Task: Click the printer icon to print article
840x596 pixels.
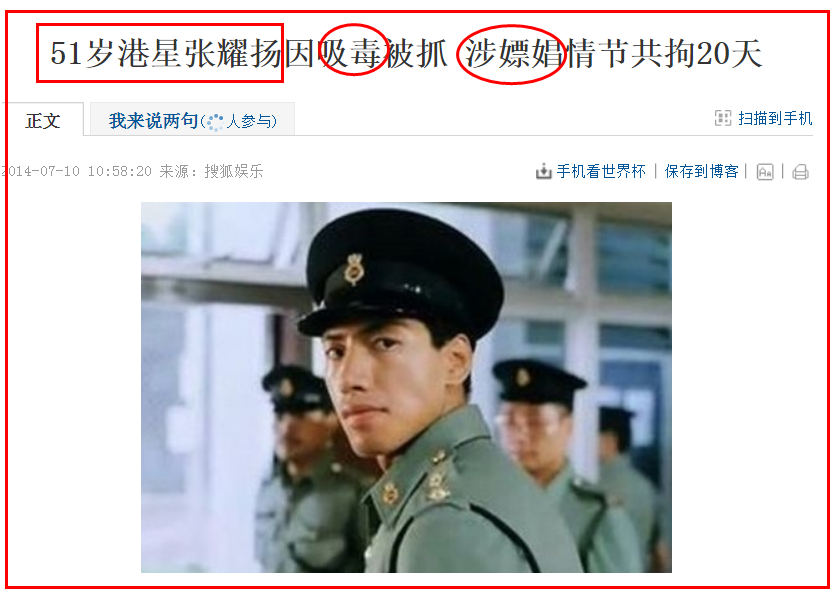Action: point(800,172)
